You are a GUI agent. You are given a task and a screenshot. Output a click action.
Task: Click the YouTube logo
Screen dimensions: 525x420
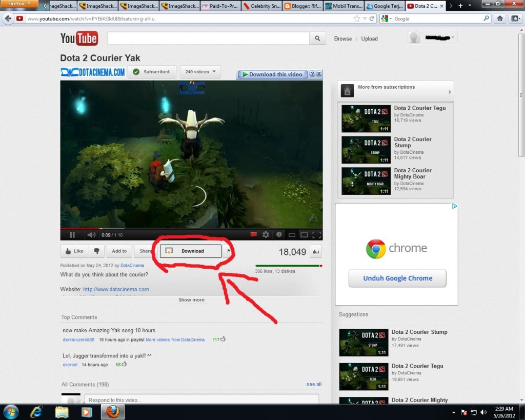coord(79,38)
